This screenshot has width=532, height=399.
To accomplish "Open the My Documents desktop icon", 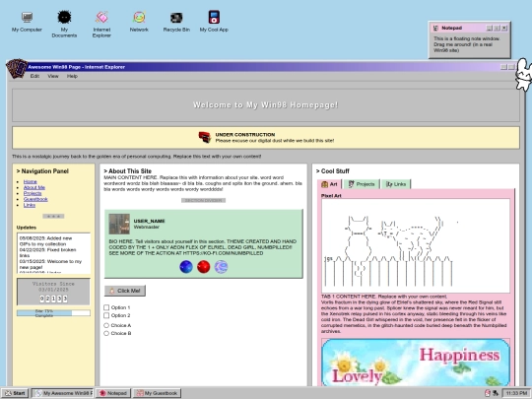I will [64, 24].
